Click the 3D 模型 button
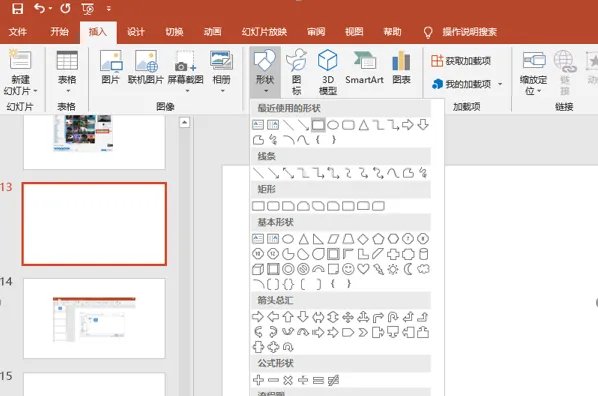The width and height of the screenshot is (598, 396). [x=328, y=72]
